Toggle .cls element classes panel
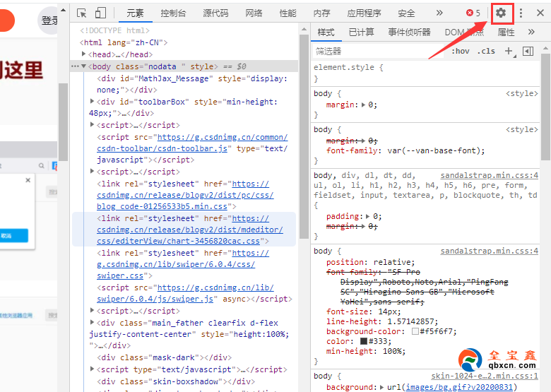This screenshot has width=551, height=392. pos(486,52)
